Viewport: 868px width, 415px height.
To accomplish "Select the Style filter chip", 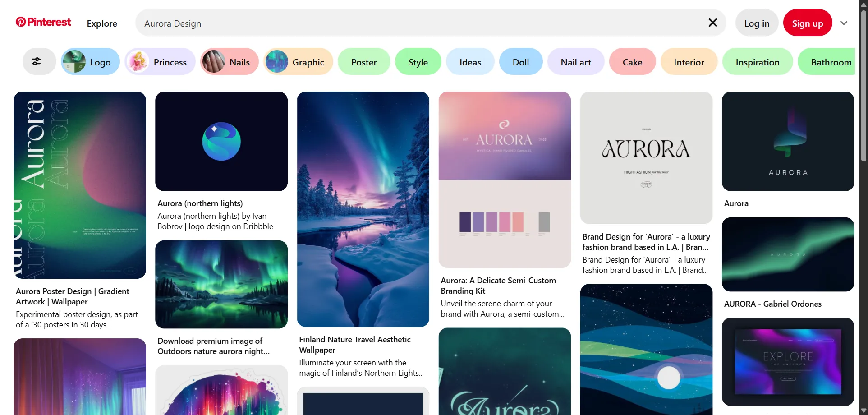I will [418, 61].
